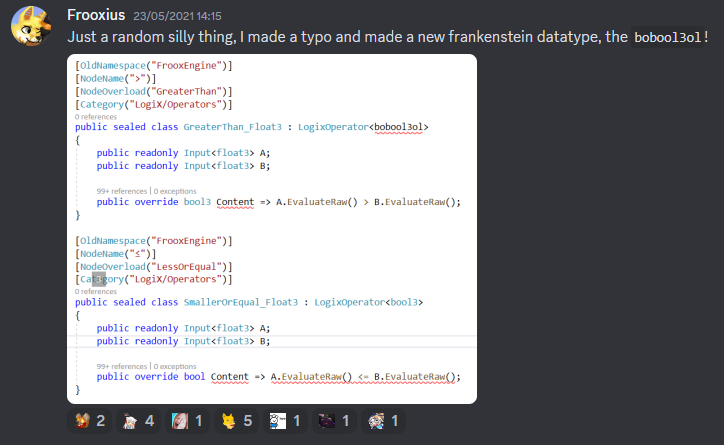Toggle the white cartoon face reaction
This screenshot has width=724, height=445.
pyautogui.click(x=285, y=422)
